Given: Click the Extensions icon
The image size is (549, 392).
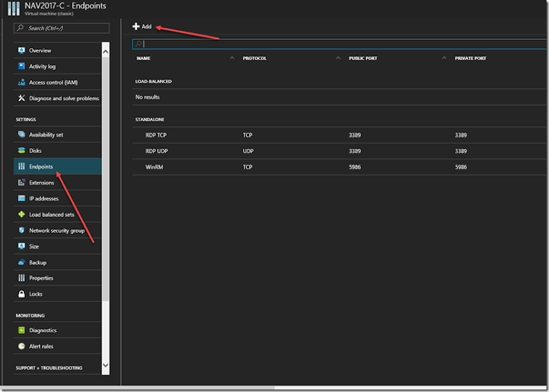Looking at the screenshot, I should pyautogui.click(x=21, y=183).
